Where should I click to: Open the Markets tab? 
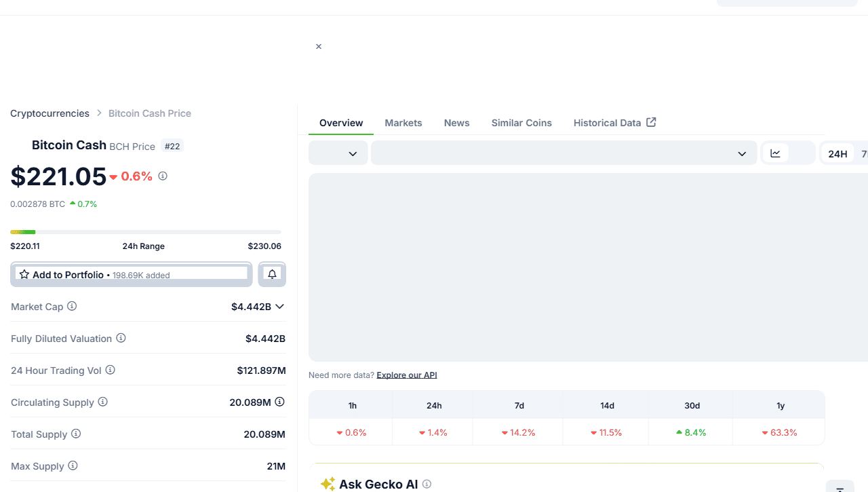(x=403, y=123)
